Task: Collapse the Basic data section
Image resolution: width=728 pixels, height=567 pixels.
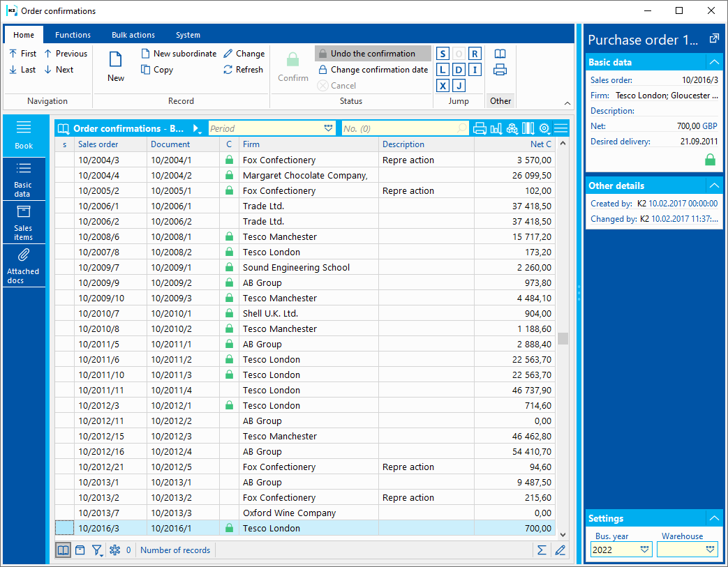Action: [x=713, y=62]
